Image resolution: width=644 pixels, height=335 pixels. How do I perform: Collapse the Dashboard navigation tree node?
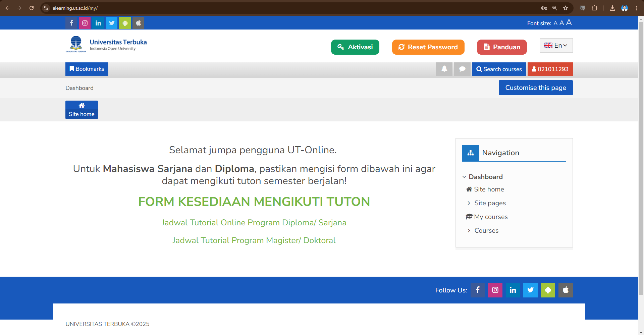[465, 177]
